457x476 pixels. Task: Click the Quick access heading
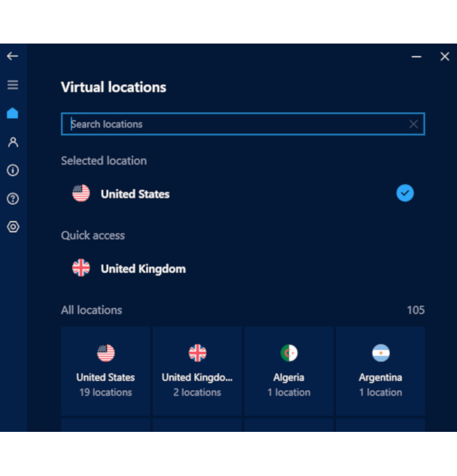point(93,236)
